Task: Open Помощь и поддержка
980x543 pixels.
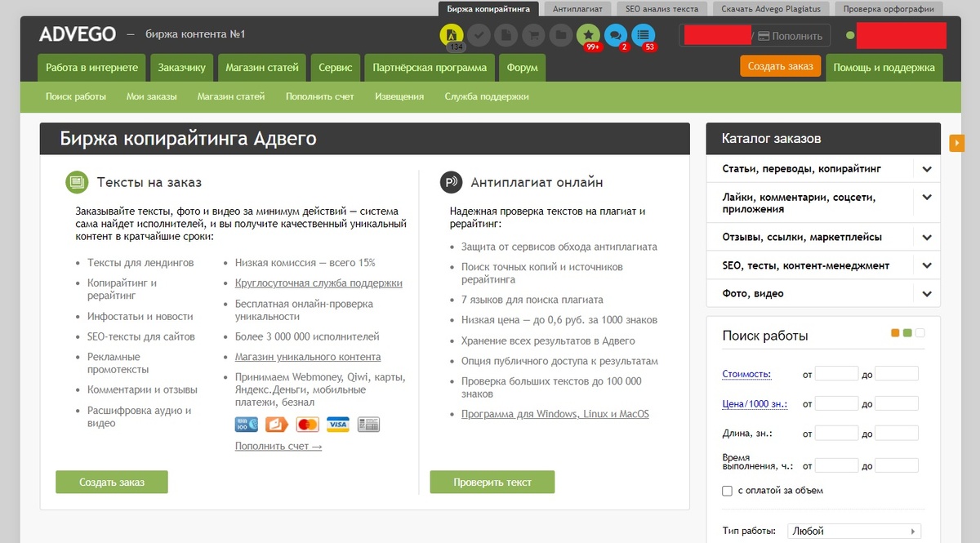Action: tap(884, 68)
